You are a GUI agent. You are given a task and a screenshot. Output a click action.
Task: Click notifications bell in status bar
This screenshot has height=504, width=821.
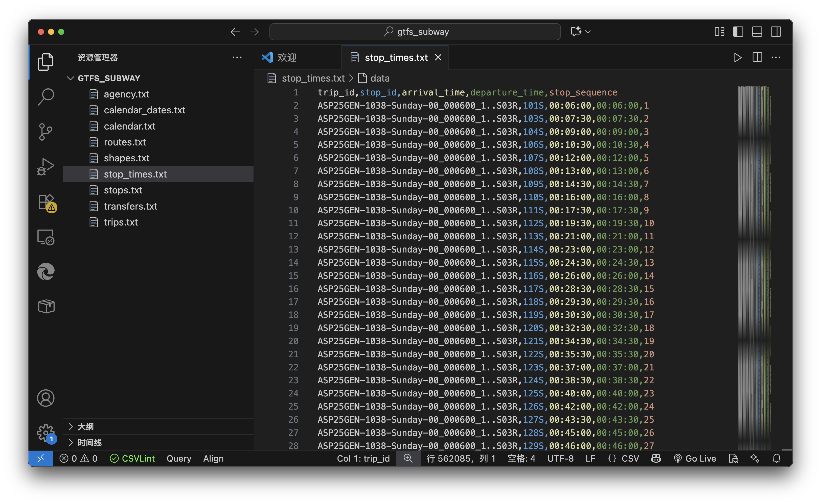pyautogui.click(x=777, y=459)
